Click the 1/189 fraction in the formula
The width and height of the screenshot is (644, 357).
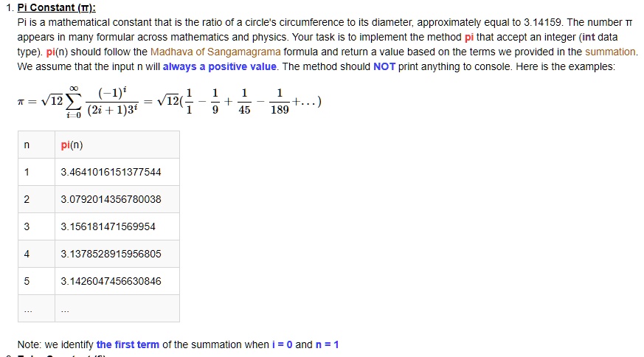point(280,102)
